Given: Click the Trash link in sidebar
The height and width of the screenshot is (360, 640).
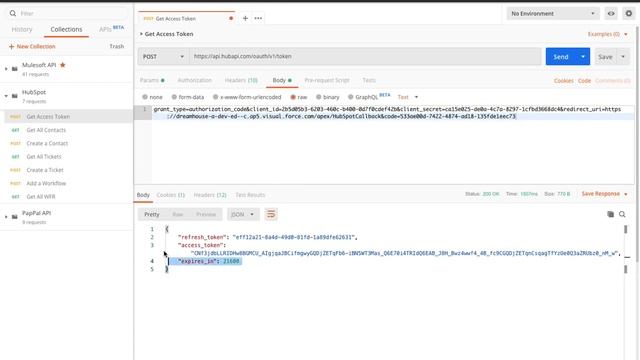Looking at the screenshot, I should click(x=117, y=47).
